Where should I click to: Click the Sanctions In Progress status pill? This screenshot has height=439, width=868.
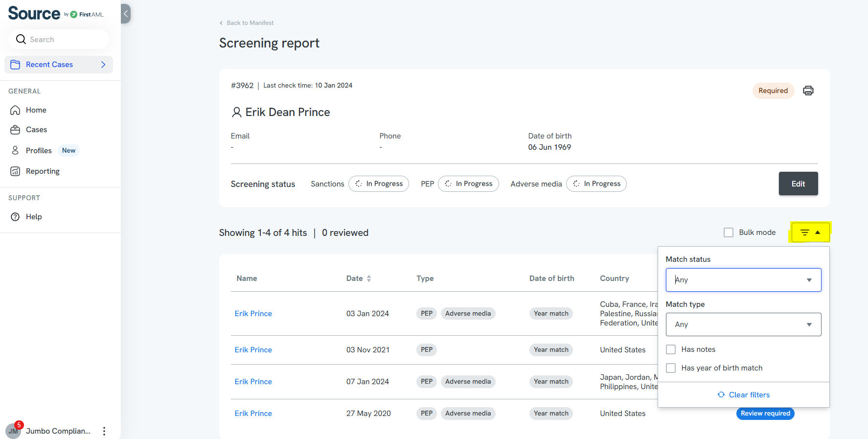click(379, 184)
